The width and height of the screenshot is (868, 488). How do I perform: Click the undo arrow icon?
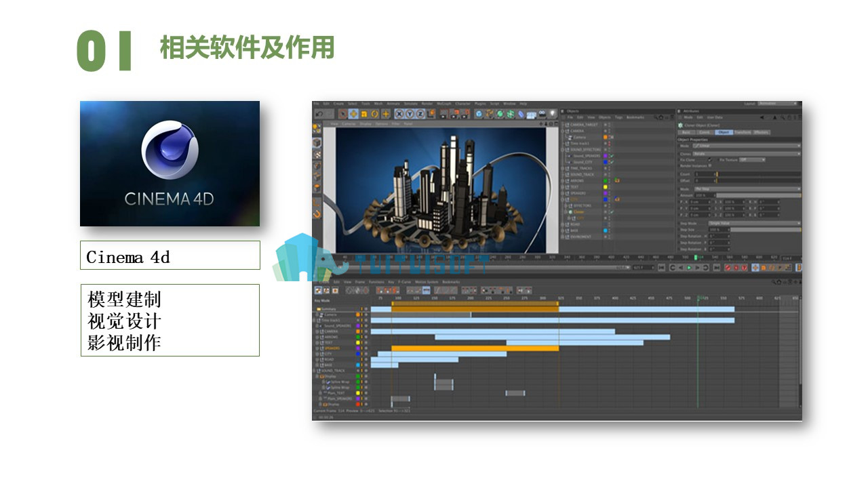[x=320, y=114]
